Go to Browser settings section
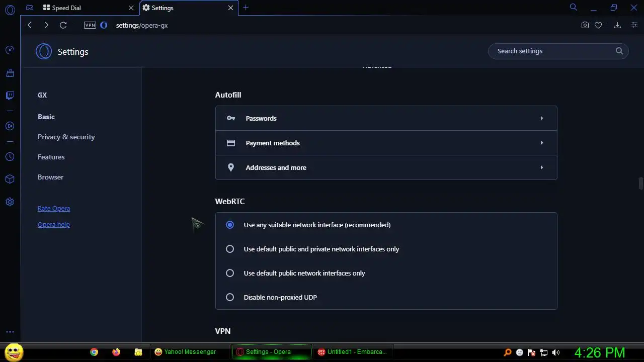The width and height of the screenshot is (644, 362). 50,177
